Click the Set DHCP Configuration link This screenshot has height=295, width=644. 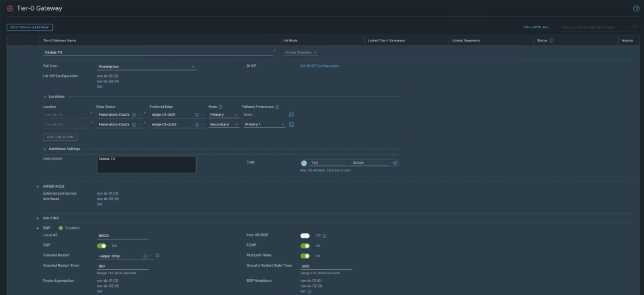pos(319,66)
